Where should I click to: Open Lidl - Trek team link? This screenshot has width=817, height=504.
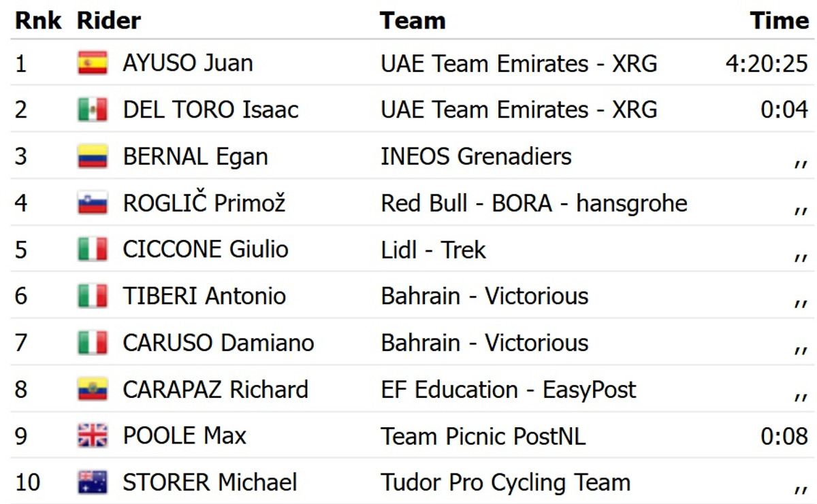click(x=433, y=250)
